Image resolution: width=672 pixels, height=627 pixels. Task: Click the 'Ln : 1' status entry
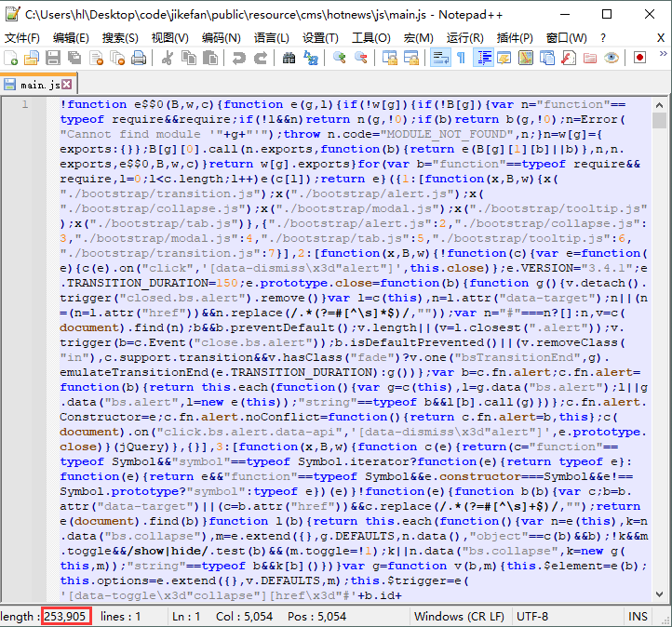(186, 616)
